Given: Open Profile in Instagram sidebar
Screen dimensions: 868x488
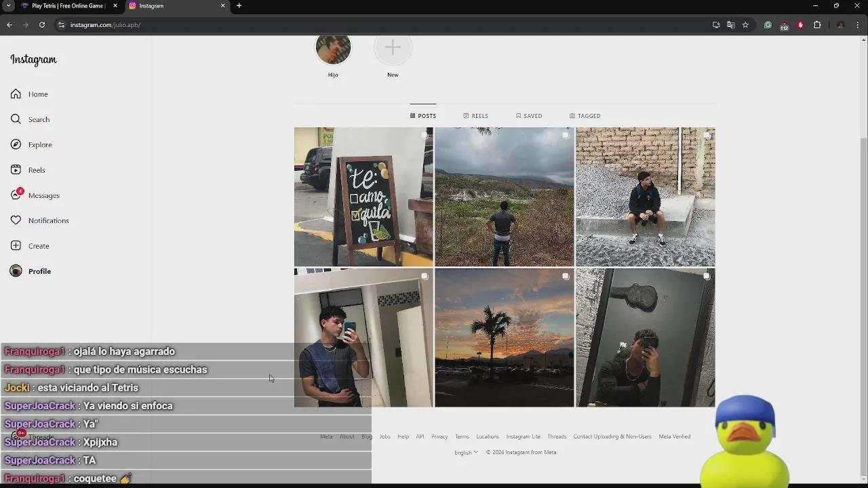Looking at the screenshot, I should pos(31,271).
